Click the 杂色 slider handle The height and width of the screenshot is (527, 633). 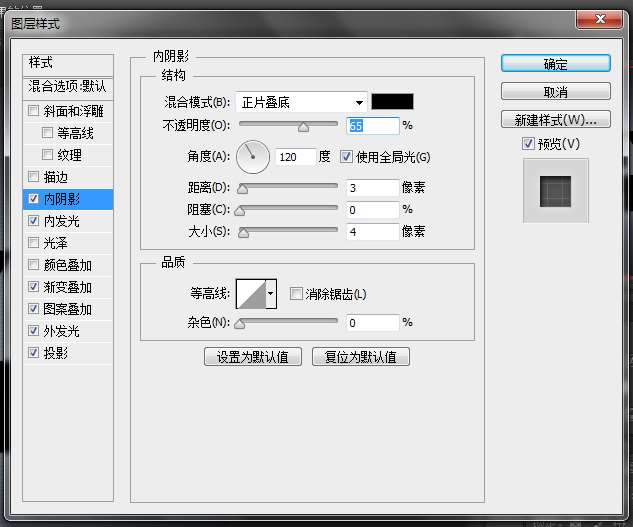240,324
